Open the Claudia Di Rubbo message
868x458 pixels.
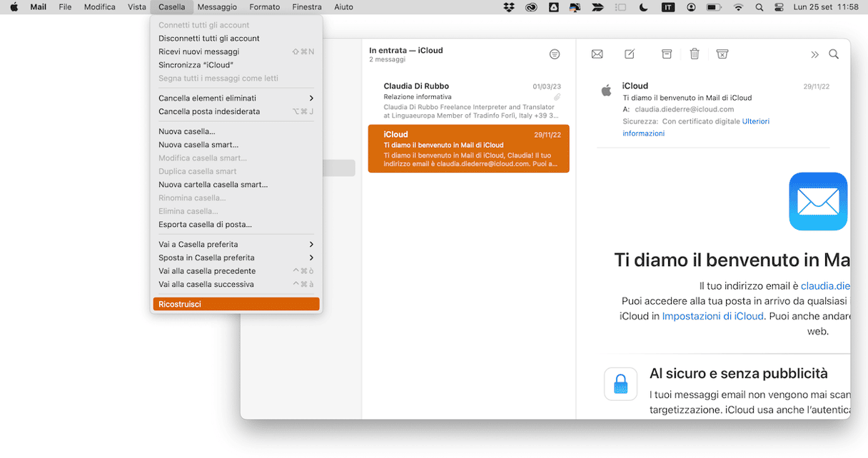[469, 101]
